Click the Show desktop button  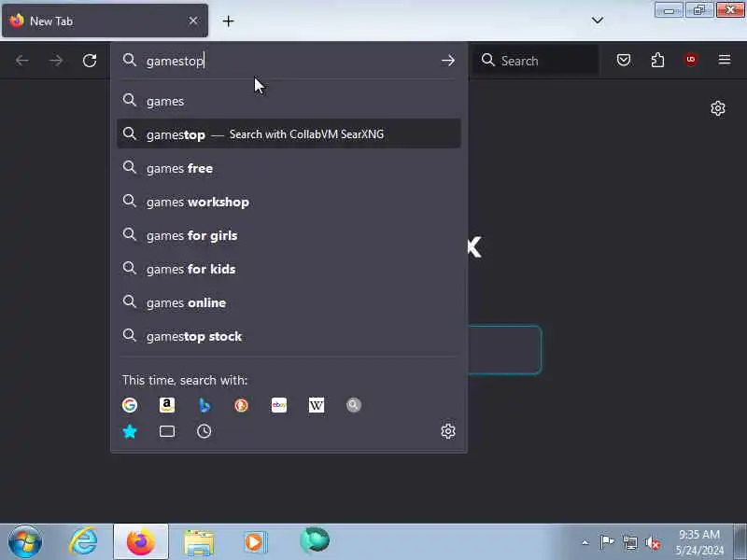740,542
